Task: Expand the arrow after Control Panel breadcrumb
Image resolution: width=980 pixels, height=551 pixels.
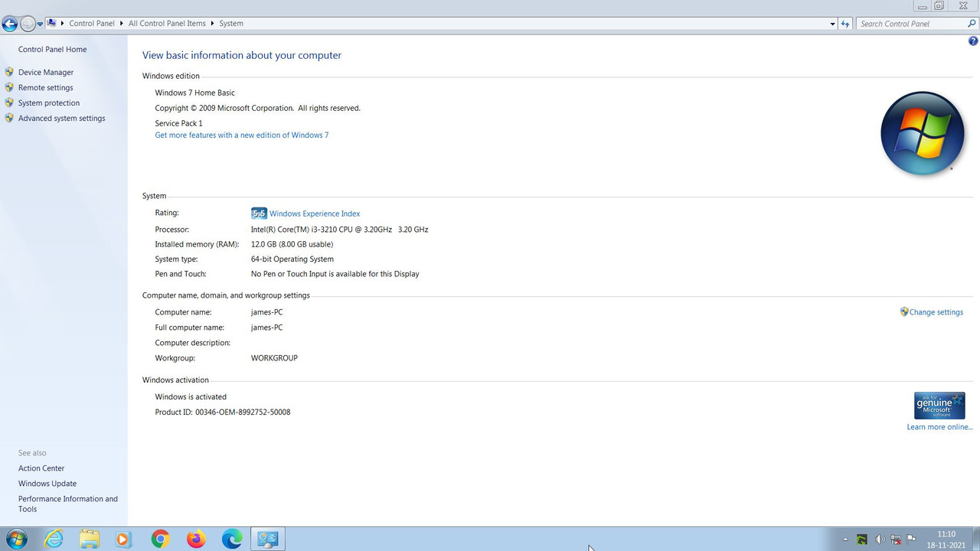Action: click(x=122, y=24)
